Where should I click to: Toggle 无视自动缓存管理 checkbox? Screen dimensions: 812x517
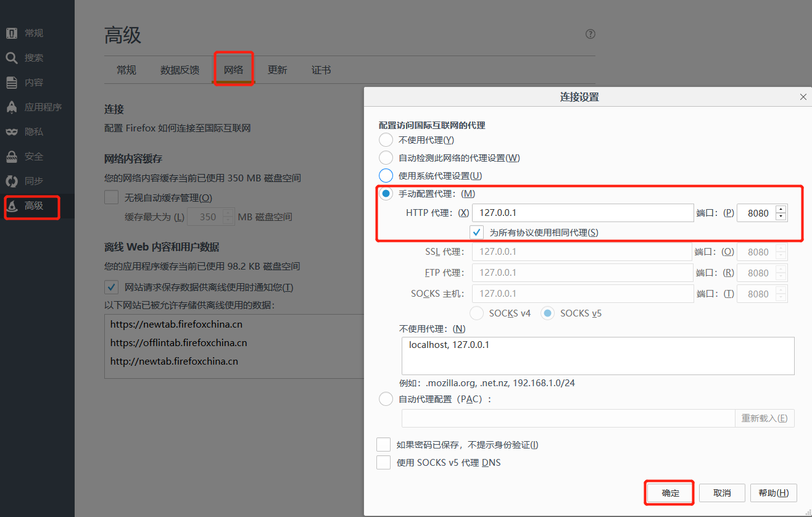click(112, 198)
